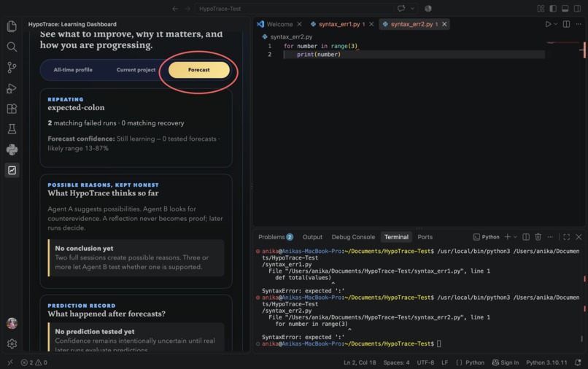The width and height of the screenshot is (588, 369).
Task: Customize layout icon in title bar
Action: pos(541,8)
